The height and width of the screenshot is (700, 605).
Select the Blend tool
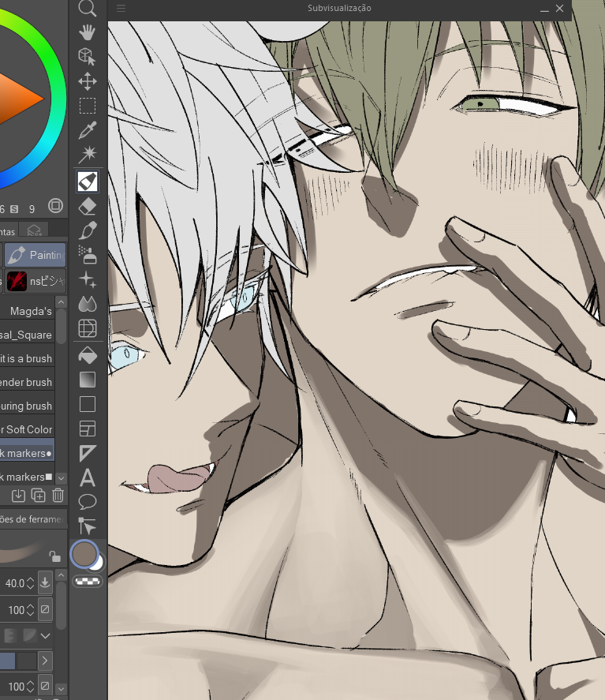click(87, 304)
